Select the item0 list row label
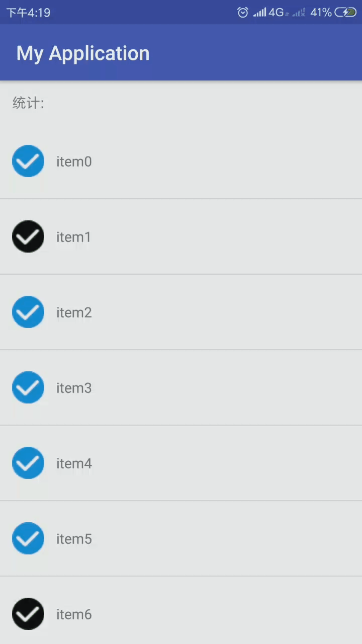Image resolution: width=362 pixels, height=644 pixels. click(74, 162)
